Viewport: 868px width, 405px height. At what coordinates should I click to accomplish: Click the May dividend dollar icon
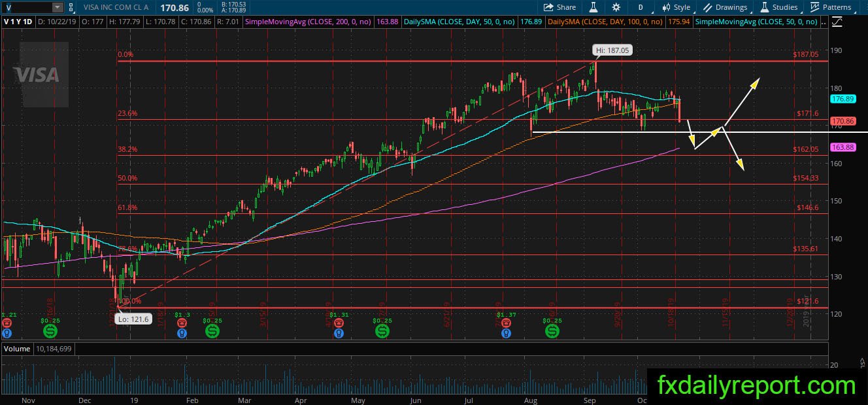coord(383,332)
